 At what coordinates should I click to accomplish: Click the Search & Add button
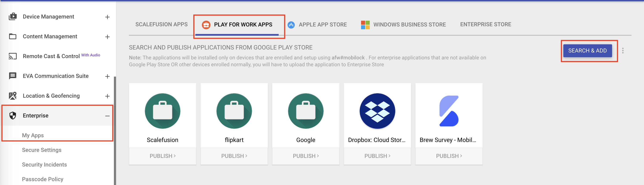click(x=587, y=51)
